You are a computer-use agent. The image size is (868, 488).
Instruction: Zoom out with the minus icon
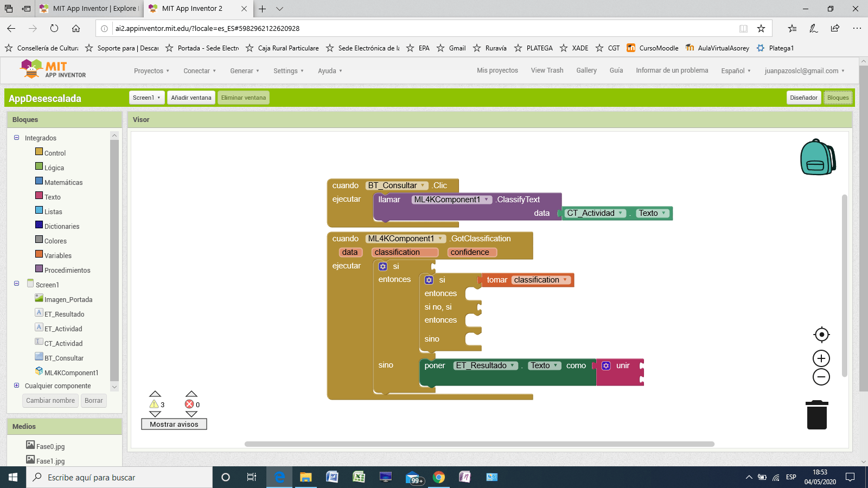[x=821, y=377]
